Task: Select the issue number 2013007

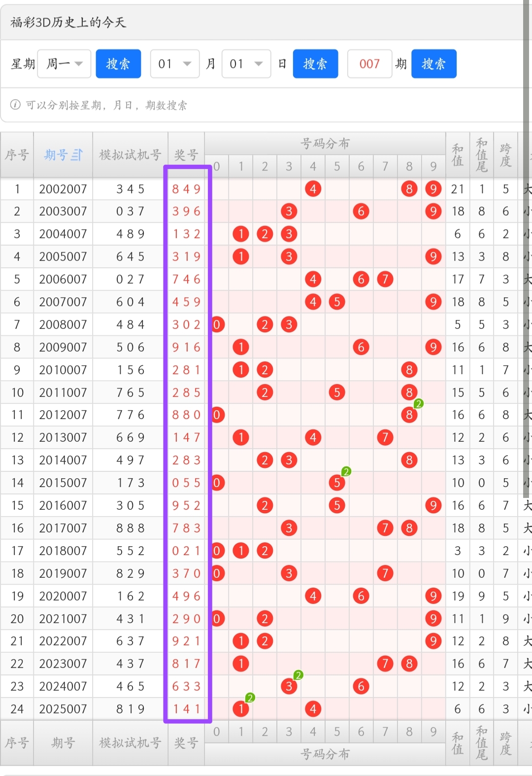Action: point(63,437)
